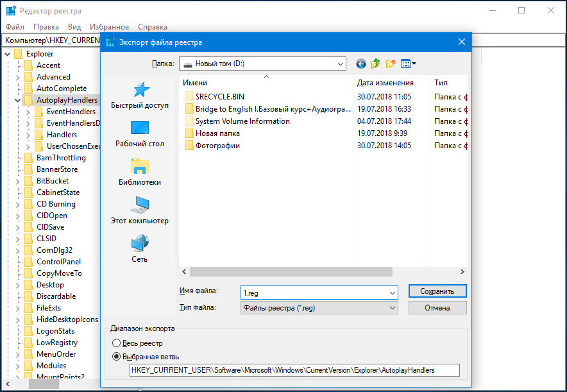
Task: Click date 04.07.2018 17:44 cell
Action: tap(384, 121)
